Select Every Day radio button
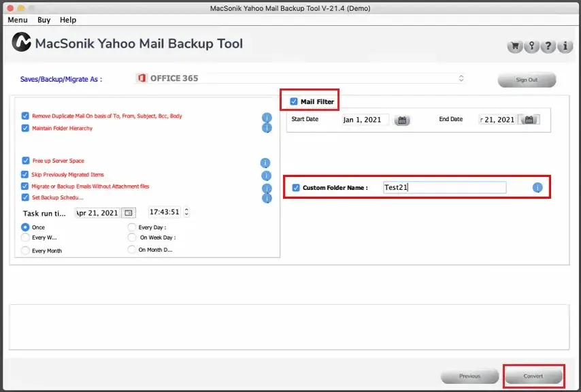This screenshot has width=581, height=392. (x=131, y=227)
